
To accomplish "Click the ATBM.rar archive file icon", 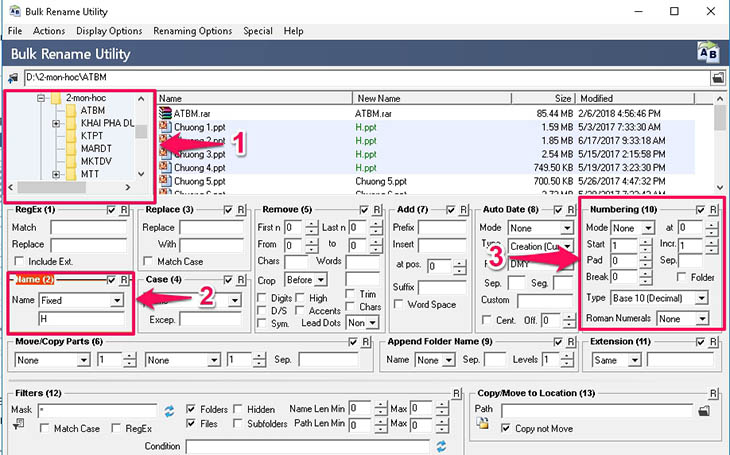I will pyautogui.click(x=165, y=113).
